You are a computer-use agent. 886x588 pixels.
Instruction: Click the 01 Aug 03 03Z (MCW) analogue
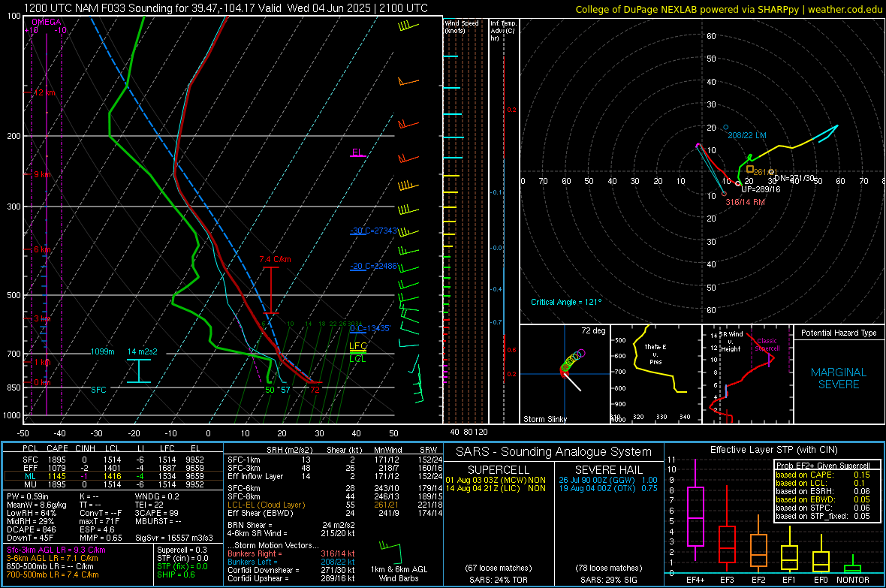tap(496, 480)
